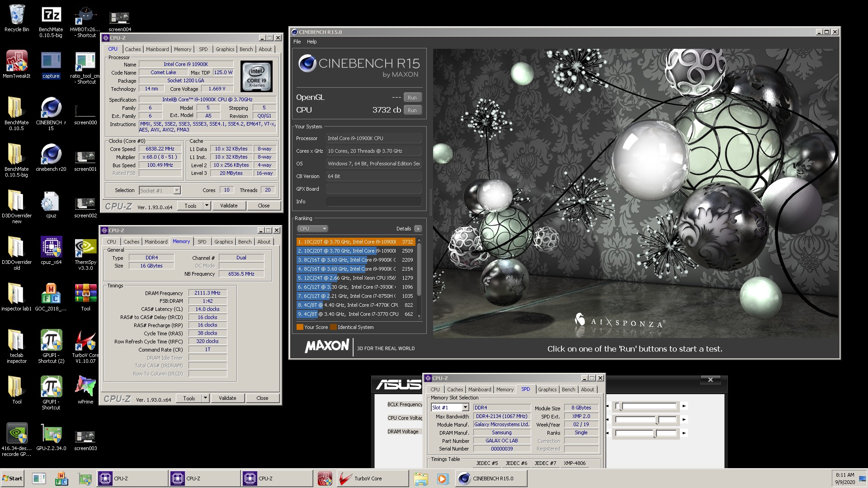Screen dimensions: 868x488
Task: Open the CPU ranking type dropdown in Cinebench
Action: (312, 229)
